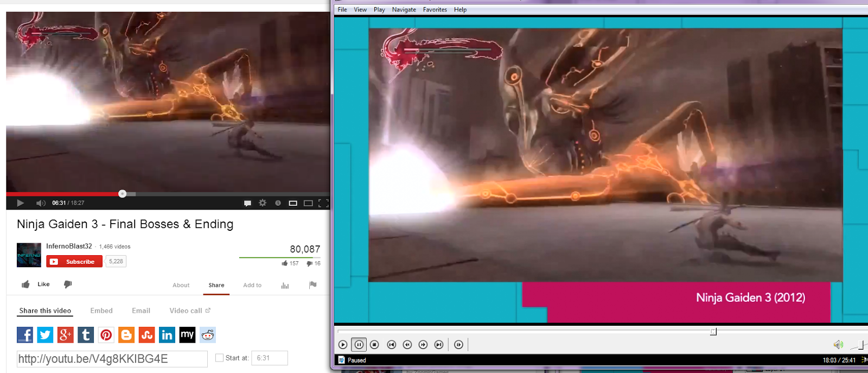The width and height of the screenshot is (868, 373).
Task: Share video on Tumblr
Action: tap(86, 335)
